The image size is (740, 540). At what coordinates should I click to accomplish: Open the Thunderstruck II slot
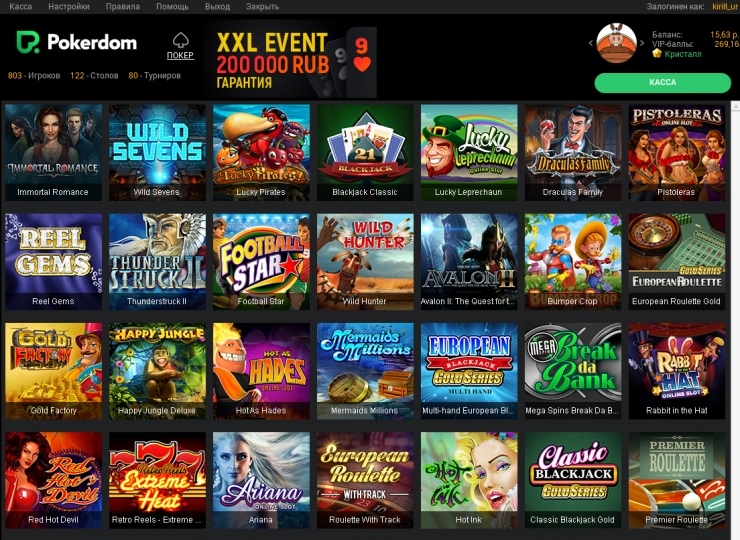[157, 262]
